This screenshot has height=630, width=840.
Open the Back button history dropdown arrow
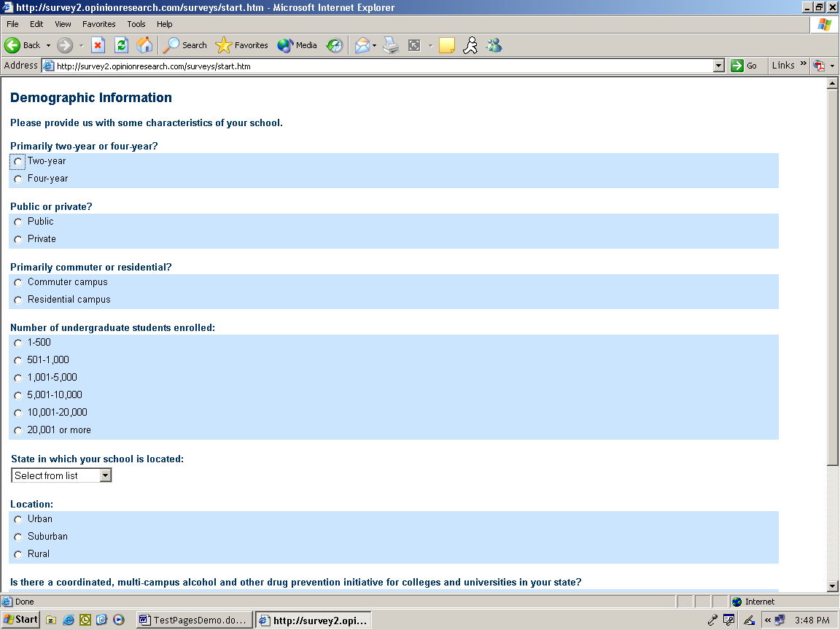click(48, 45)
